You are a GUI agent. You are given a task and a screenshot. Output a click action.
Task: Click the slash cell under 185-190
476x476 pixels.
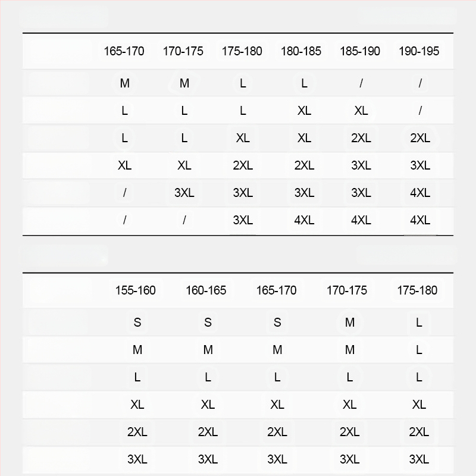click(x=361, y=83)
